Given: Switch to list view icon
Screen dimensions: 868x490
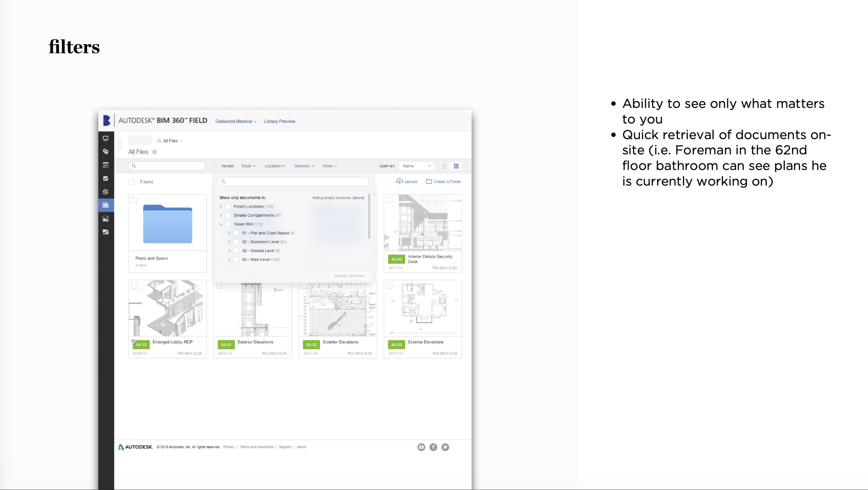Looking at the screenshot, I should point(444,166).
